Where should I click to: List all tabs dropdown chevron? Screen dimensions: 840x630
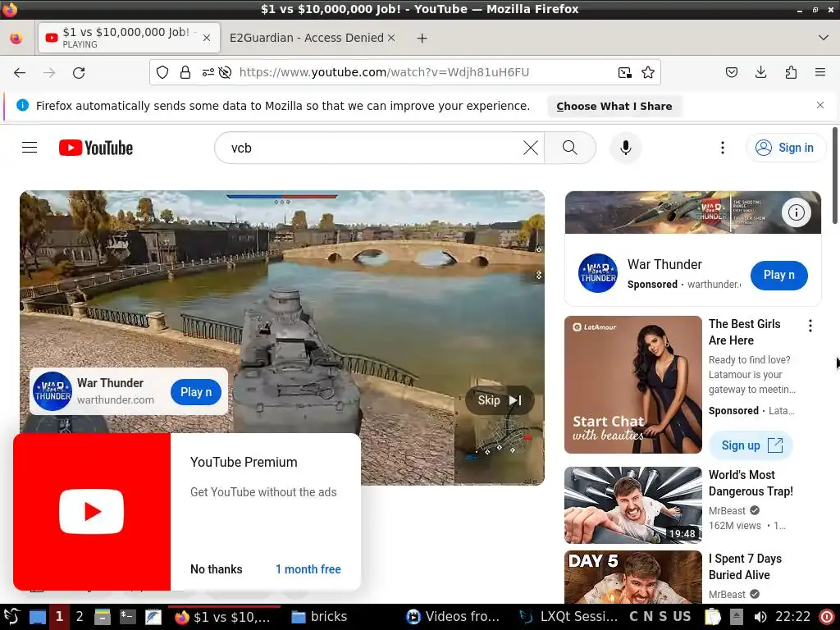[824, 38]
